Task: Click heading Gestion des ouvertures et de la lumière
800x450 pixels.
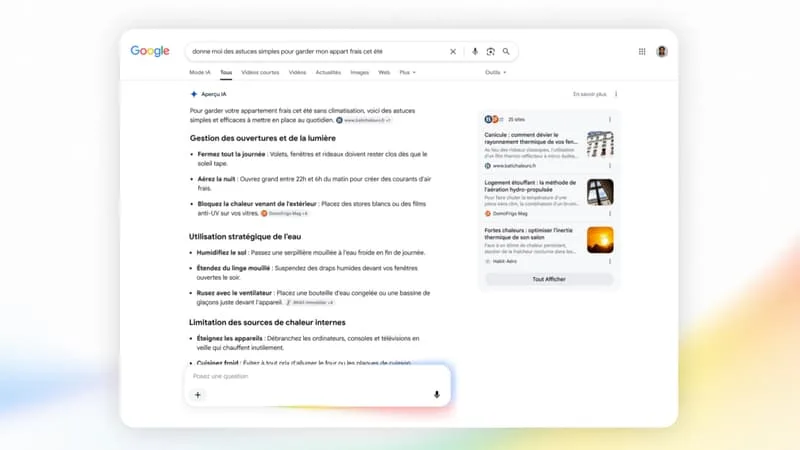Action: pyautogui.click(x=263, y=138)
